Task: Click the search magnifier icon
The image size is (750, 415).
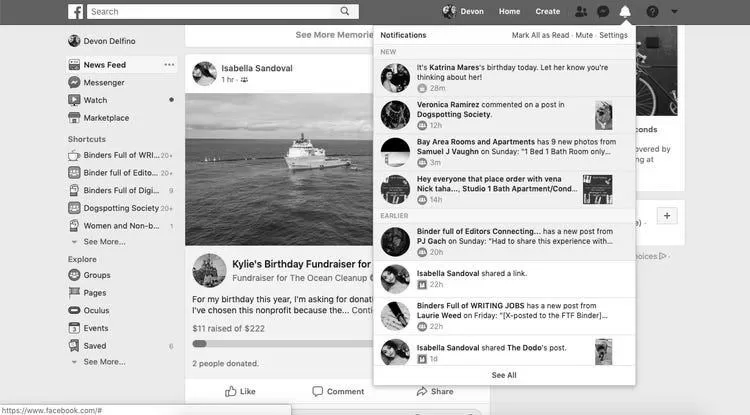Action: [x=344, y=11]
